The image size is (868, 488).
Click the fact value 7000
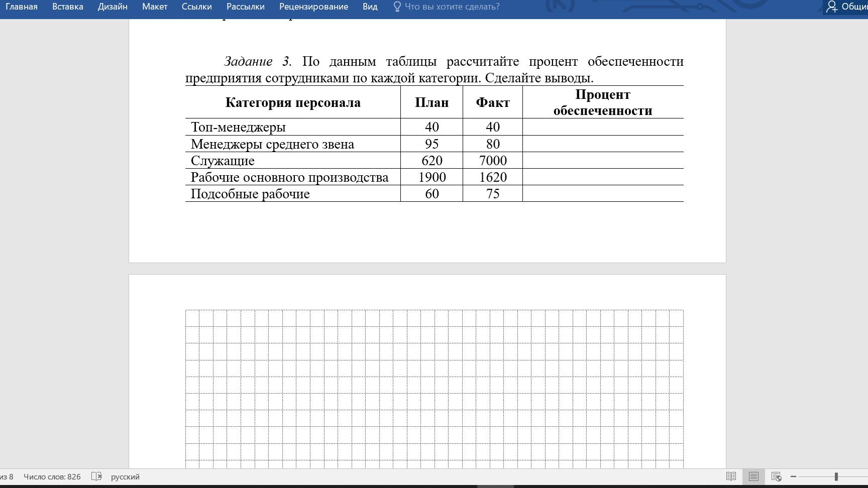pos(493,161)
